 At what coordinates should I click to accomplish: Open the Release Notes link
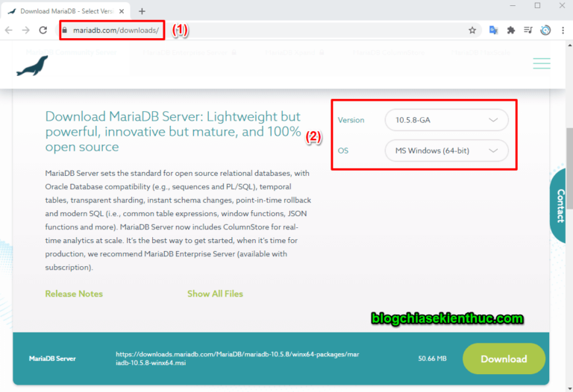tap(74, 294)
